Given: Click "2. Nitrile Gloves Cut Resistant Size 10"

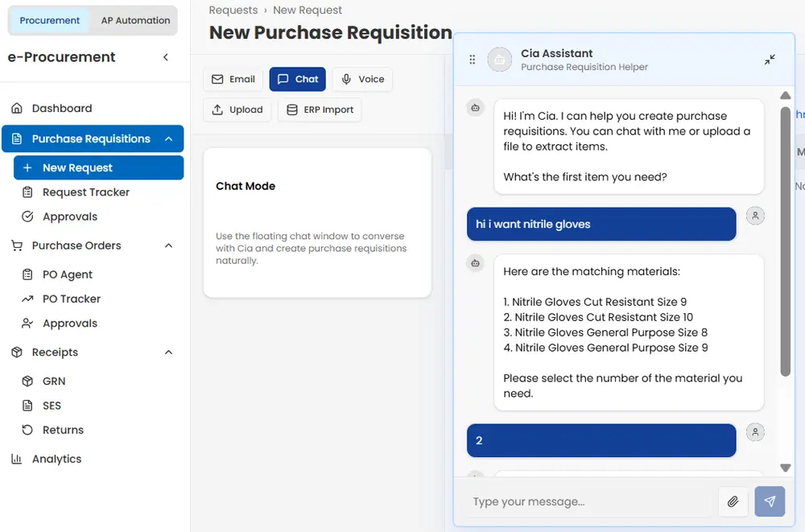Looking at the screenshot, I should tap(598, 317).
